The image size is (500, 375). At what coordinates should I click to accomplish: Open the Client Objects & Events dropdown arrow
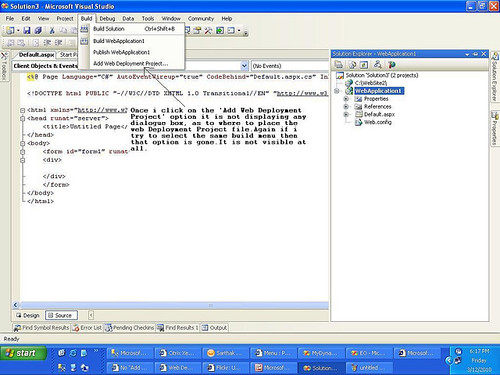coord(244,66)
